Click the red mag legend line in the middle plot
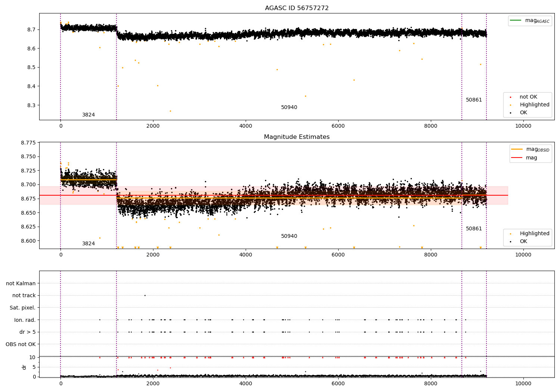The image size is (560, 392). pyautogui.click(x=517, y=158)
